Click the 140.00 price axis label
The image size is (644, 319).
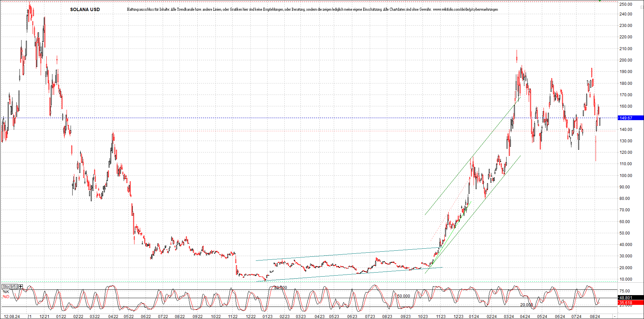[626, 130]
